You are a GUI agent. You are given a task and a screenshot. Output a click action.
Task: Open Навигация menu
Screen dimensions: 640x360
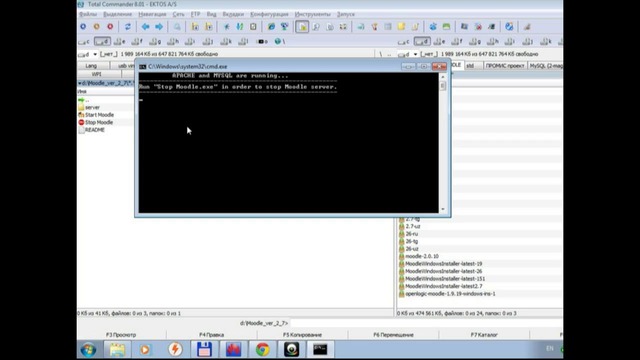pos(152,14)
